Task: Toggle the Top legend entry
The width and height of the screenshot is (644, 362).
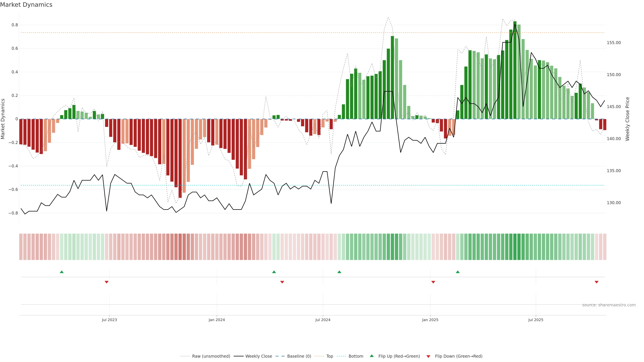Action: (330, 356)
